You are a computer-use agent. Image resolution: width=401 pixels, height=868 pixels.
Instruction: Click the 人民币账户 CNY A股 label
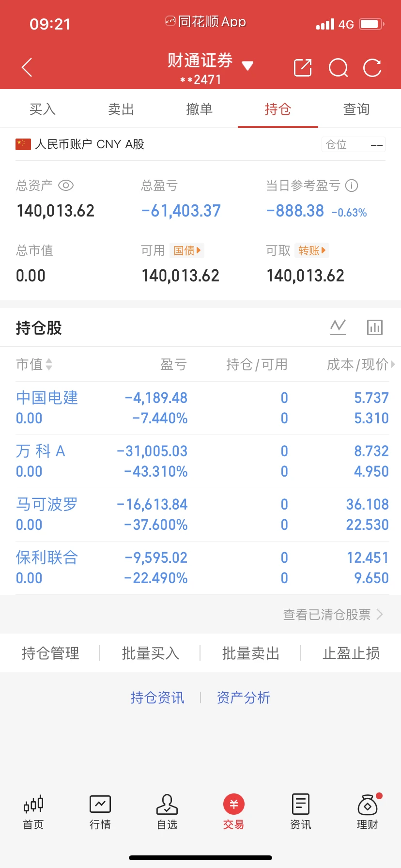(x=90, y=144)
